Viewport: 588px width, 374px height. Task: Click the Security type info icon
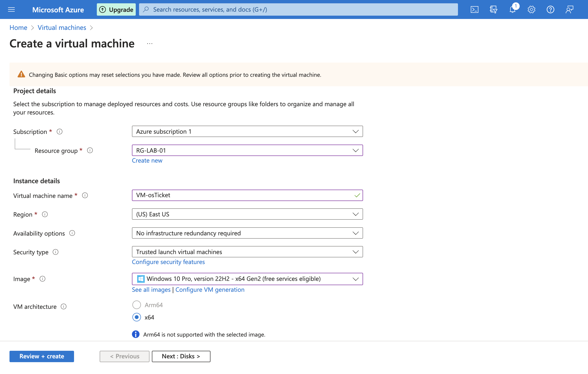coord(56,252)
